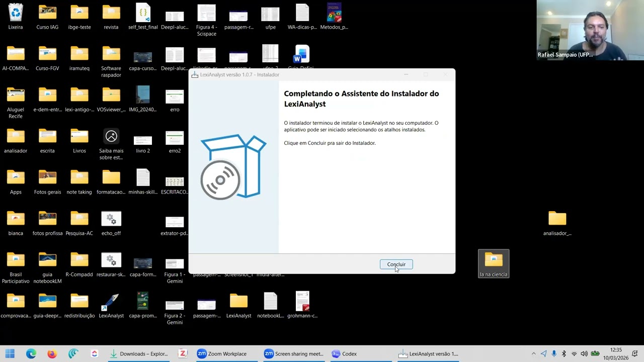Select the notebookL document file
Screen dimensions: 644x362
[x=270, y=305]
